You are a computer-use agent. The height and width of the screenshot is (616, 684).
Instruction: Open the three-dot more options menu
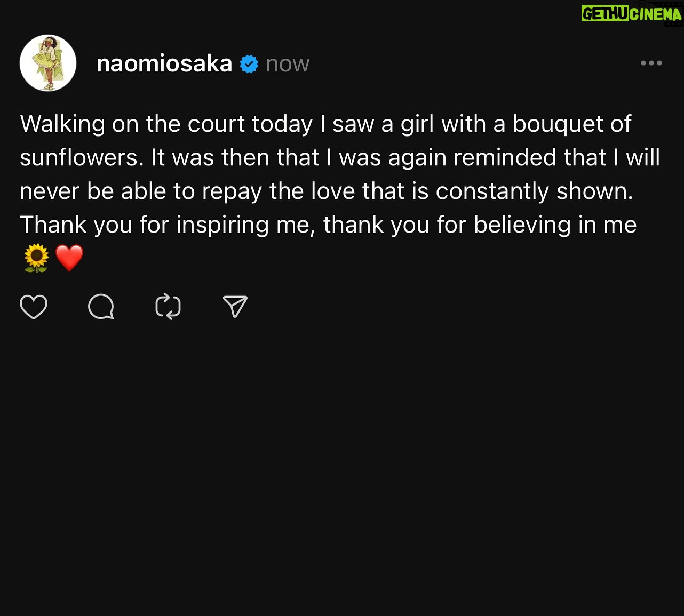651,63
